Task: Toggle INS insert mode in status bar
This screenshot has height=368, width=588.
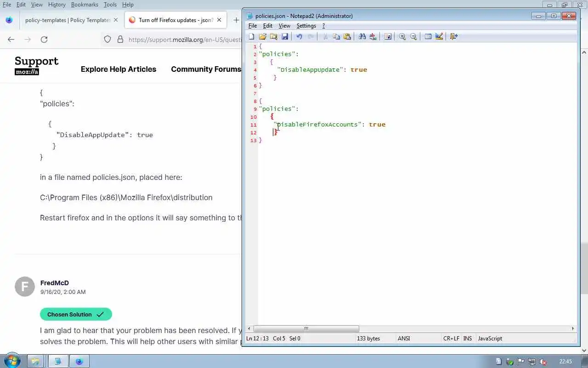Action: click(x=468, y=339)
